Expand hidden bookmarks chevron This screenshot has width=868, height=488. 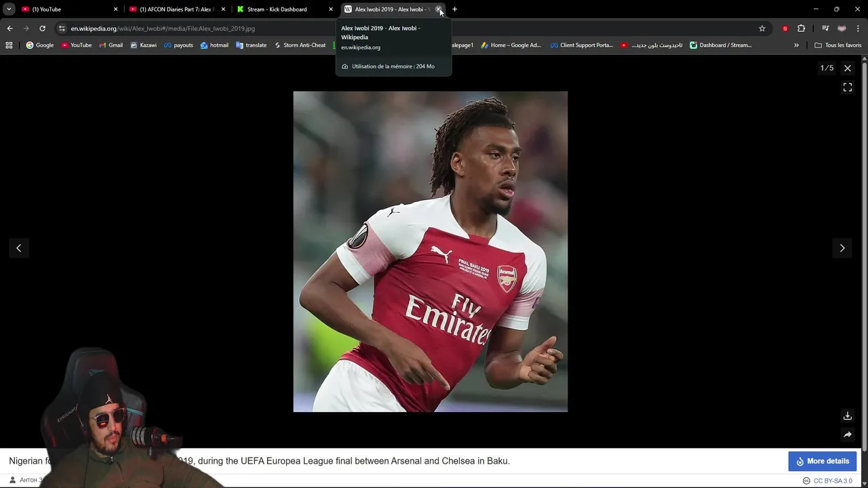click(x=796, y=45)
